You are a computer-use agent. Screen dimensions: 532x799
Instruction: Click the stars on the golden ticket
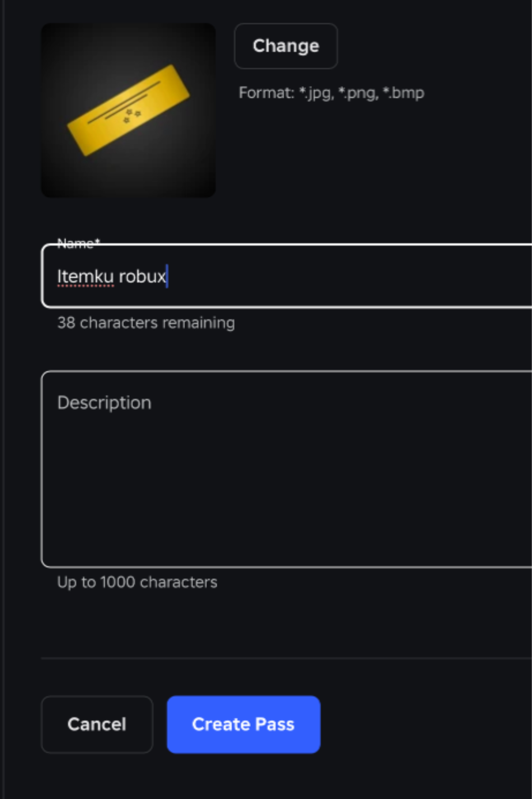(133, 115)
